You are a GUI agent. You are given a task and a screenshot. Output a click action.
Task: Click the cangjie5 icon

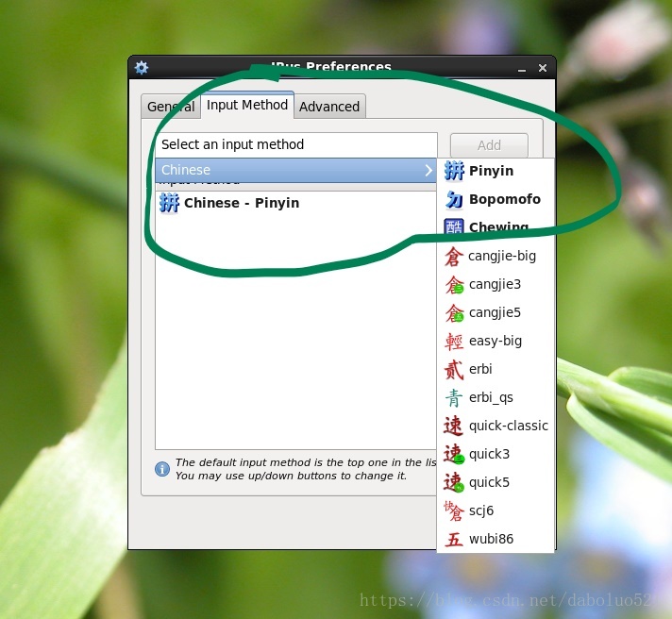coord(454,312)
